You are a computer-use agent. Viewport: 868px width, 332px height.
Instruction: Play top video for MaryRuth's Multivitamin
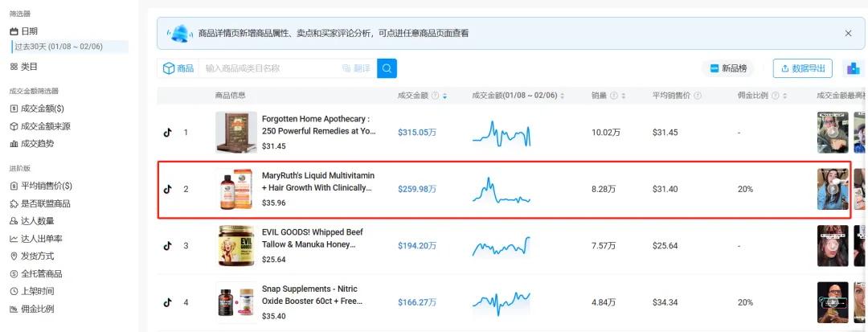(x=833, y=189)
